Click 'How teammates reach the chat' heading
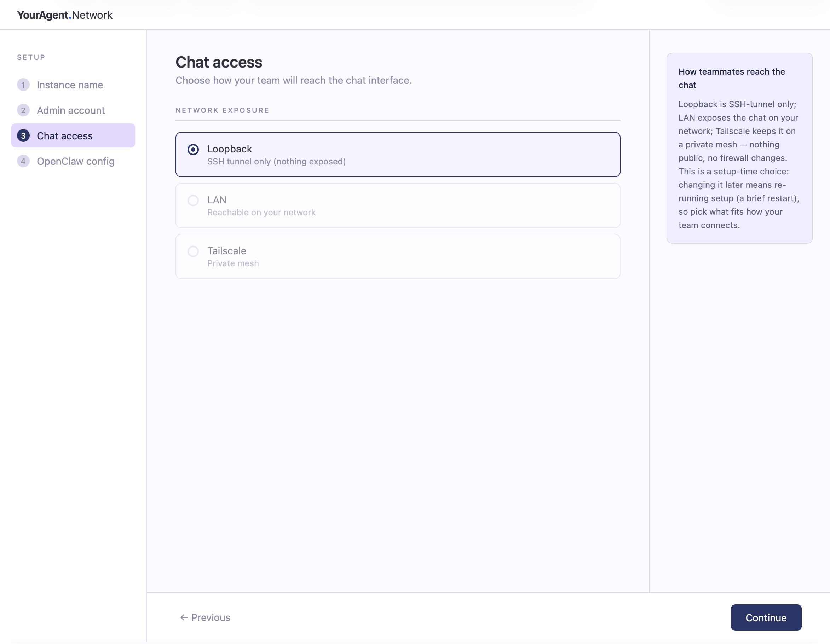Image resolution: width=830 pixels, height=644 pixels. point(732,78)
